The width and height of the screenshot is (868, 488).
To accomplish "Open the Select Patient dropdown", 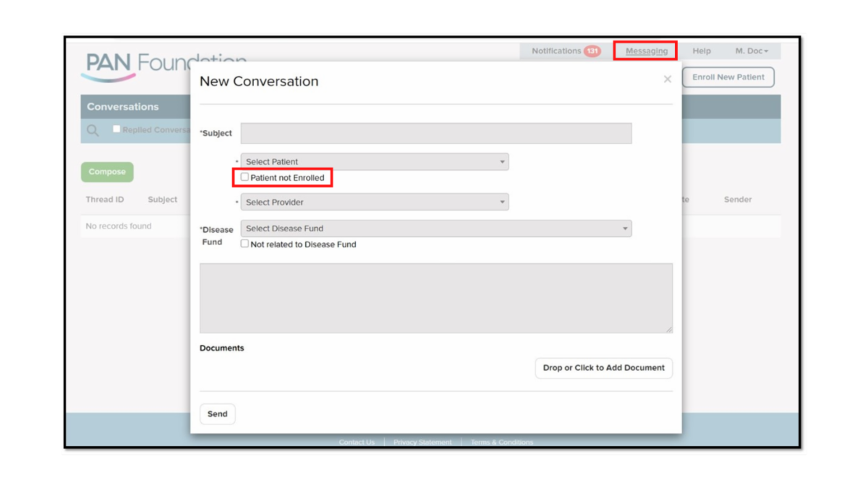I will [x=374, y=162].
